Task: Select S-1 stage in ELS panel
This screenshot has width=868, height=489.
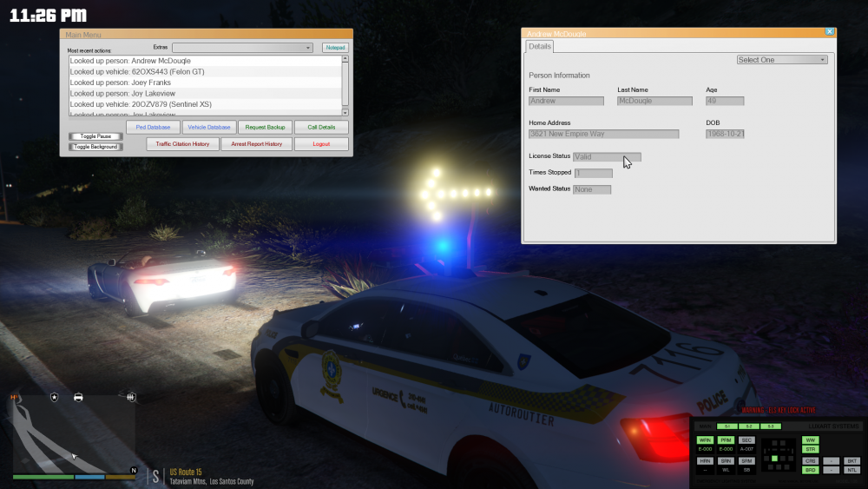Action: 727,426
